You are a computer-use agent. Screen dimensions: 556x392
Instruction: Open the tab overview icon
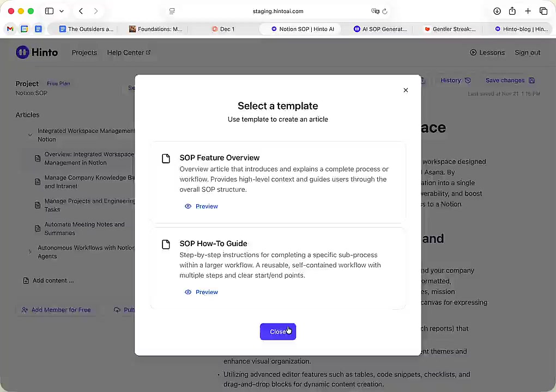[x=543, y=11]
